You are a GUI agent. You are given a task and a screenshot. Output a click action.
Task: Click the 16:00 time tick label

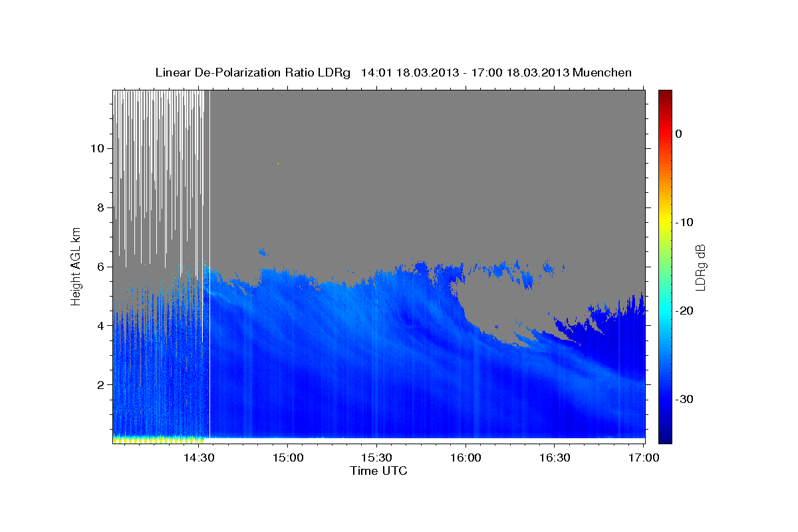coord(465,458)
